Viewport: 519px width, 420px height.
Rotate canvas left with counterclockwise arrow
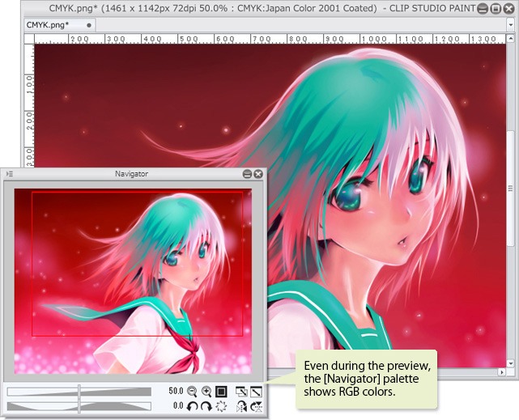click(x=192, y=406)
